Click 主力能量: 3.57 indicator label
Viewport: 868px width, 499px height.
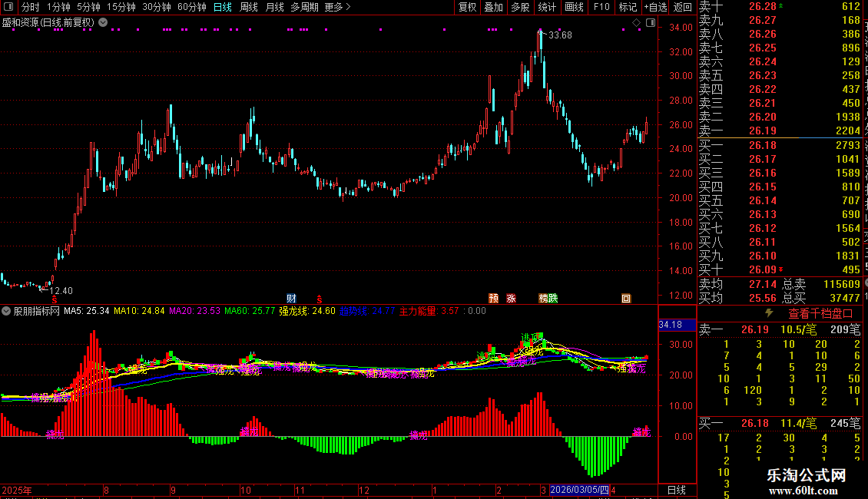[x=429, y=311]
